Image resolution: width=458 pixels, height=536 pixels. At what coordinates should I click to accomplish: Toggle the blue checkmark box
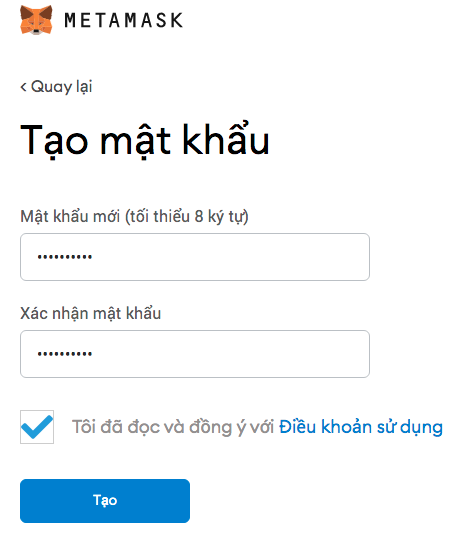click(x=37, y=427)
